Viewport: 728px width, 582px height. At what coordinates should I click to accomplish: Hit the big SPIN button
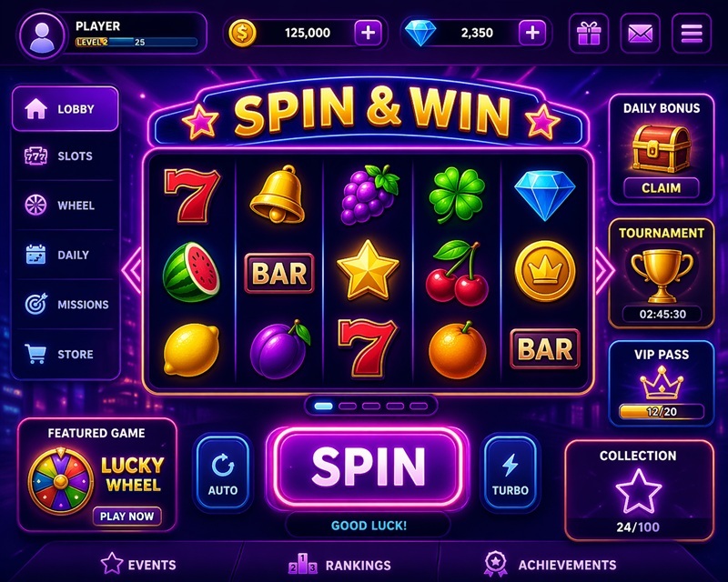(x=368, y=467)
